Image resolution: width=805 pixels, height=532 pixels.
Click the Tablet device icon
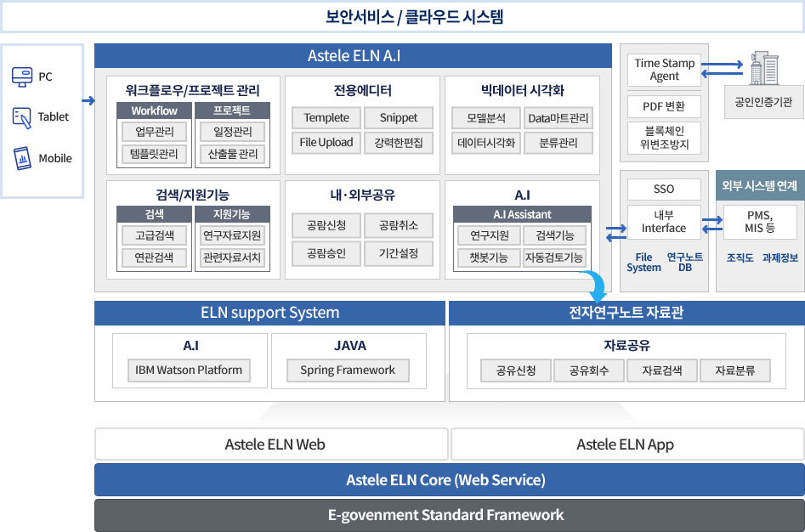(x=22, y=117)
